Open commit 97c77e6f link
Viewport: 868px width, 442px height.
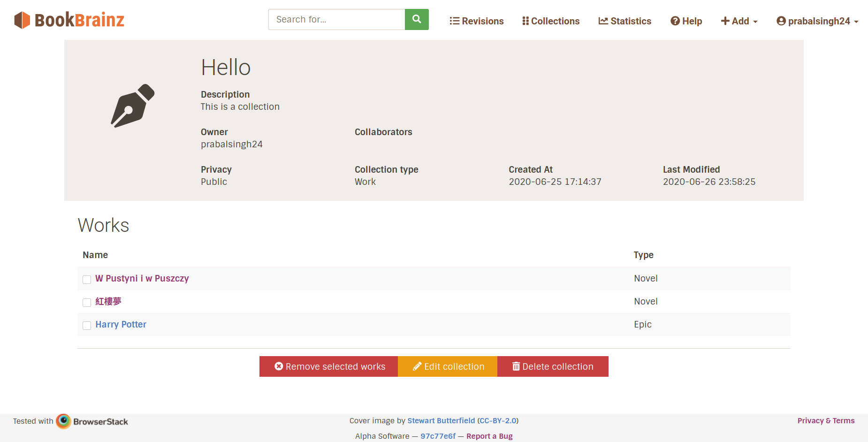click(438, 436)
